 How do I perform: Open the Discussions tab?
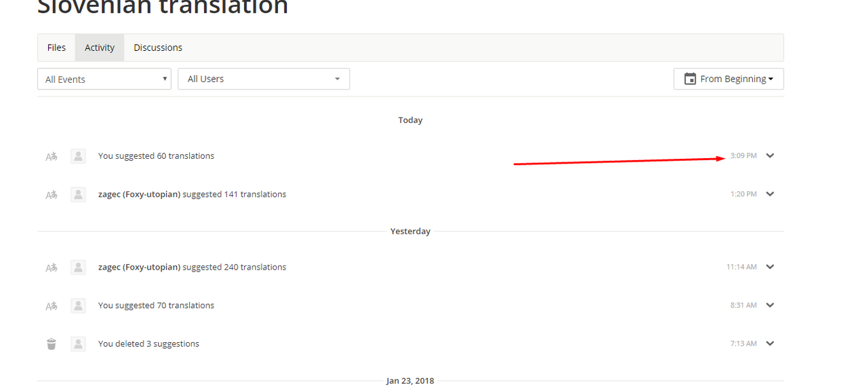tap(158, 48)
